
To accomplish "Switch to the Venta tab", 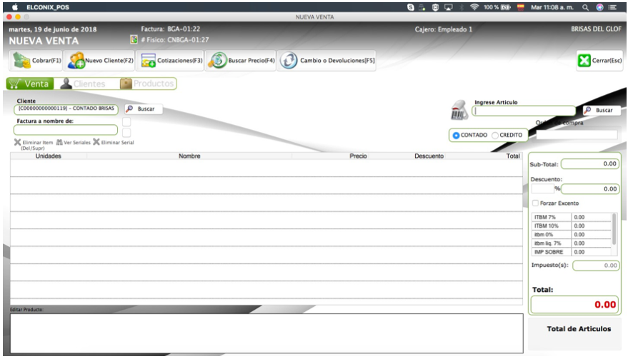I will tap(30, 84).
